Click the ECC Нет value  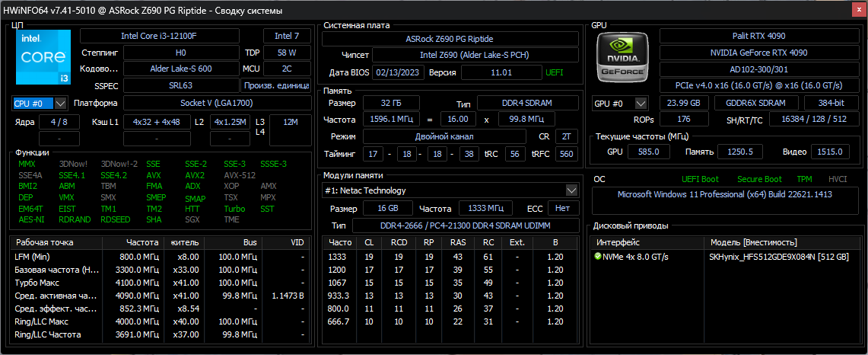click(563, 208)
